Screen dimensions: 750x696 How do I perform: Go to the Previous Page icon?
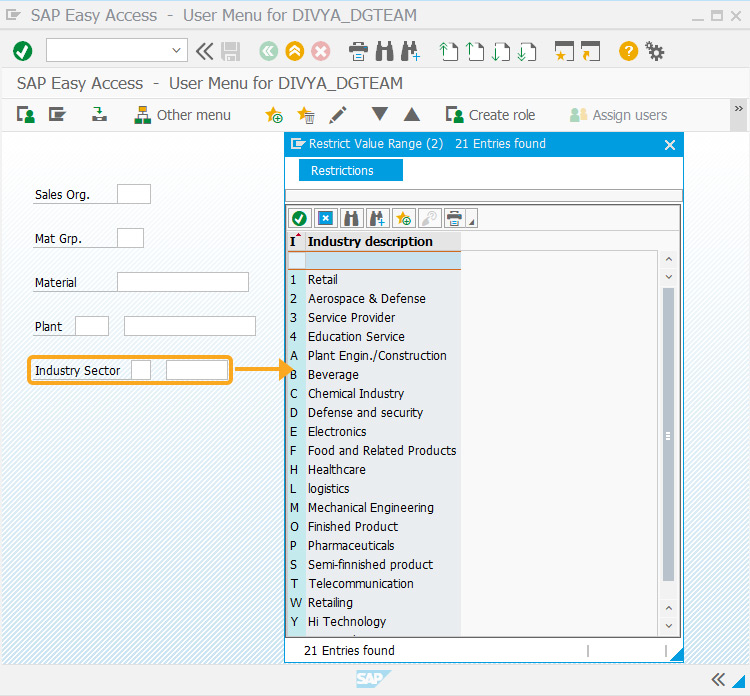tap(474, 51)
